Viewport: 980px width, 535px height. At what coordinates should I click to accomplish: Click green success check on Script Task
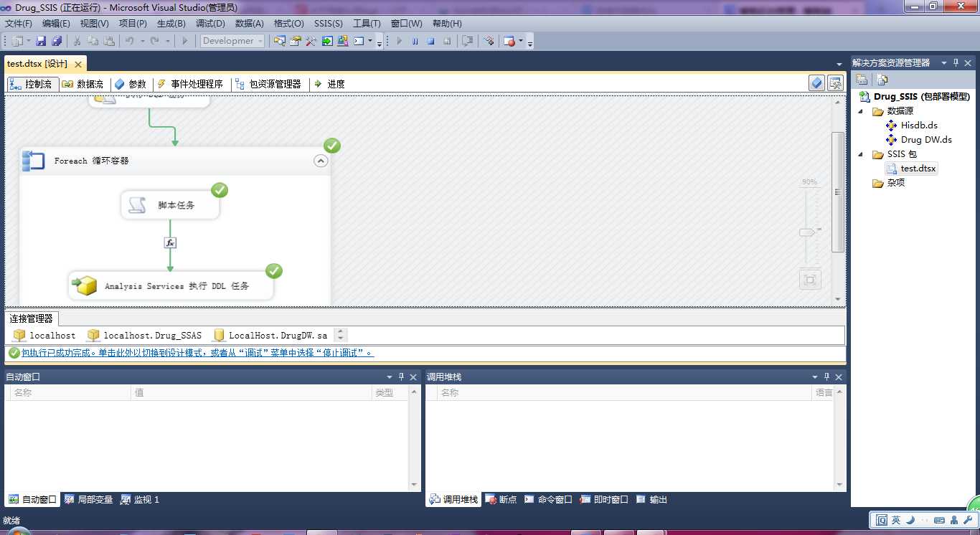[220, 190]
